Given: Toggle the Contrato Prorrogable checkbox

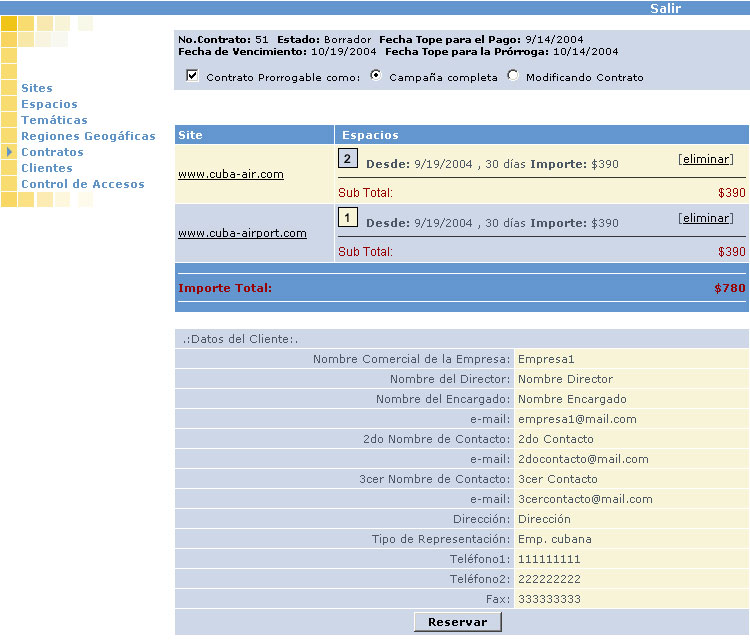Looking at the screenshot, I should [192, 76].
